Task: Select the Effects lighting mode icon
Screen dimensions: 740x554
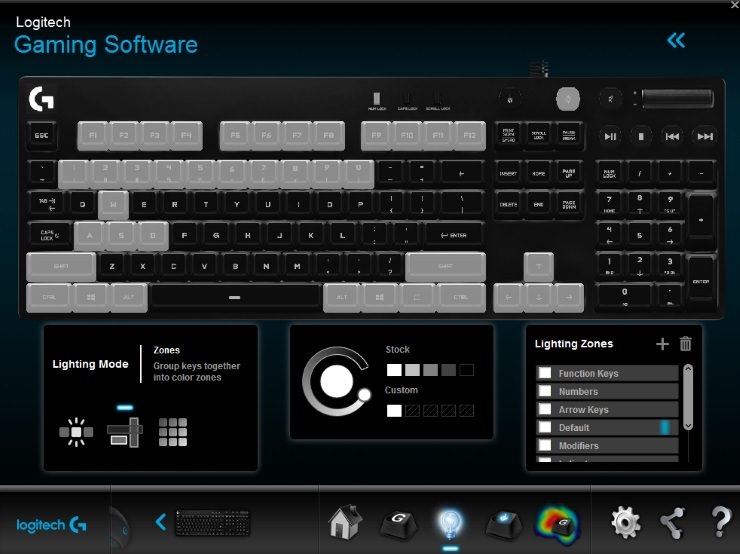Action: [76, 432]
